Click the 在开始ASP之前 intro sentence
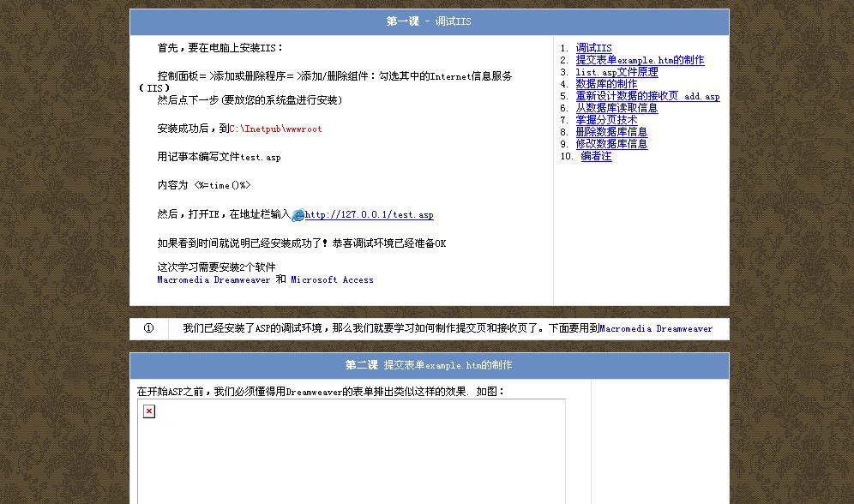Image resolution: width=854 pixels, height=504 pixels. (321, 392)
